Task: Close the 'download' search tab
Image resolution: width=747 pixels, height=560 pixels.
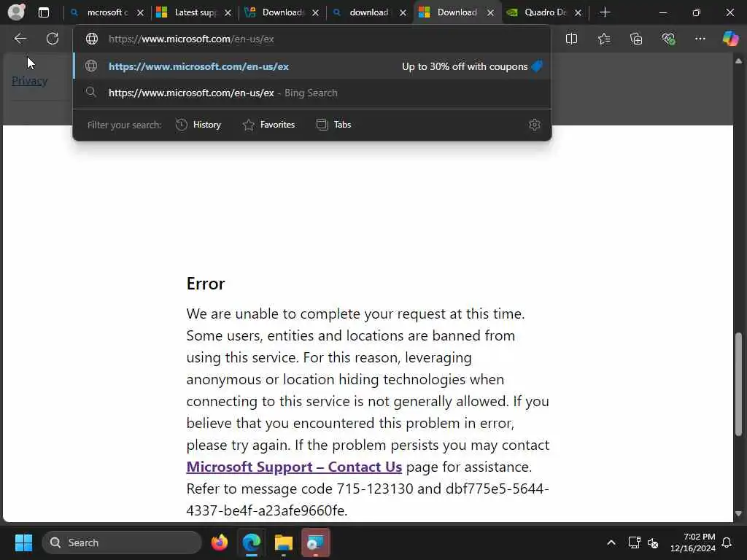Action: pyautogui.click(x=403, y=13)
